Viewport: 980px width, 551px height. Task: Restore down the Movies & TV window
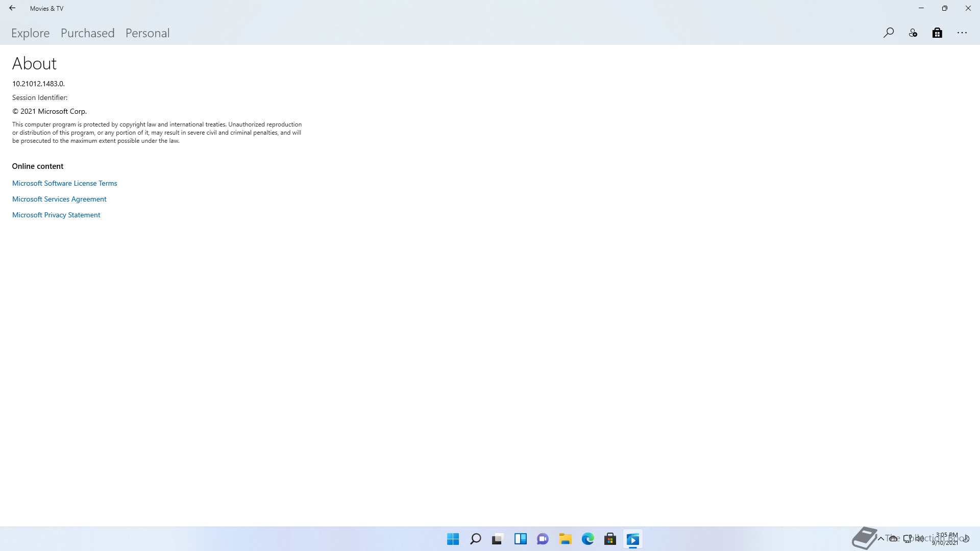pos(945,8)
